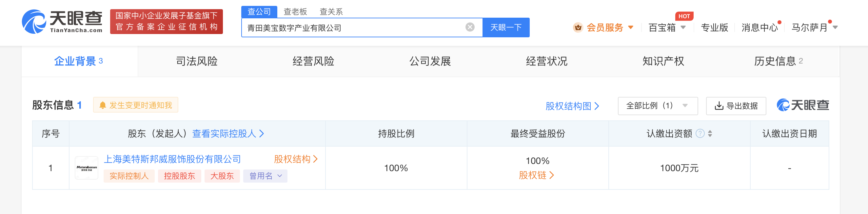868x214 pixels.
Task: Open the 公司发展 tab
Action: point(430,61)
